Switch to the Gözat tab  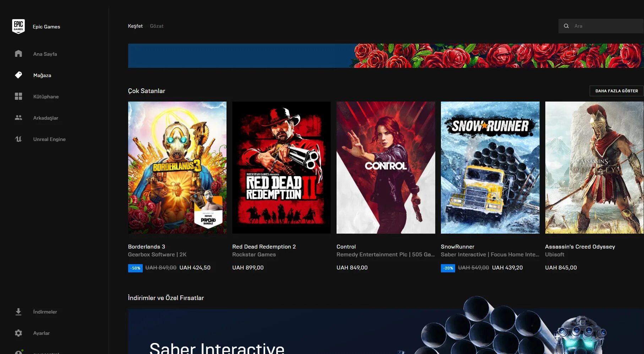pos(157,26)
